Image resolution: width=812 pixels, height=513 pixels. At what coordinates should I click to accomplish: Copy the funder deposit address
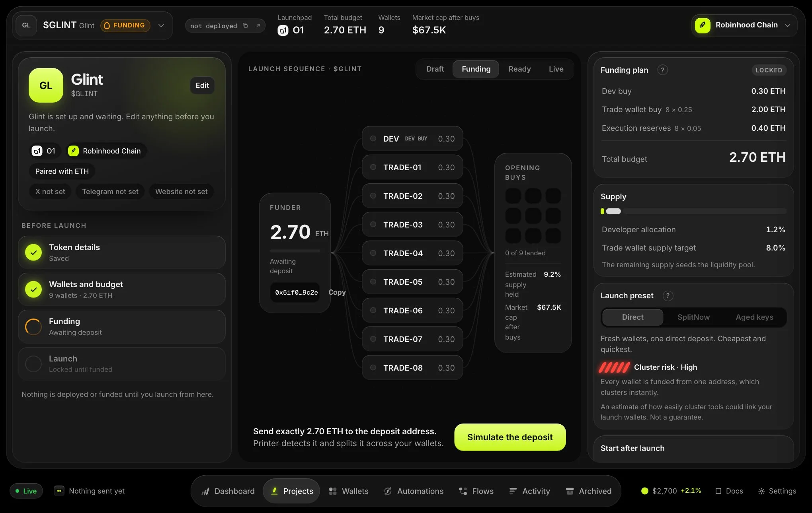337,292
